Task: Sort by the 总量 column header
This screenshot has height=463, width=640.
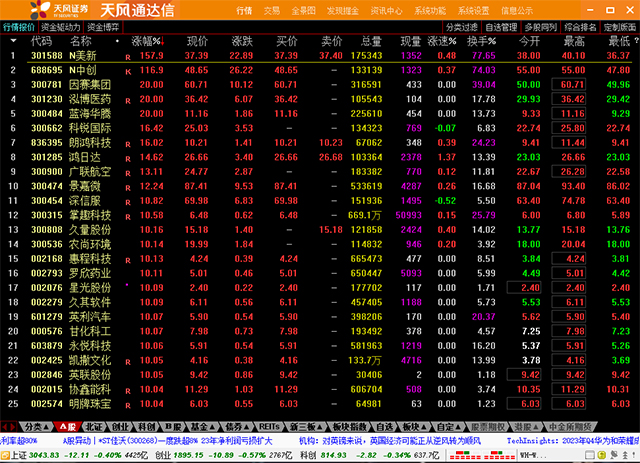Action: [371, 41]
